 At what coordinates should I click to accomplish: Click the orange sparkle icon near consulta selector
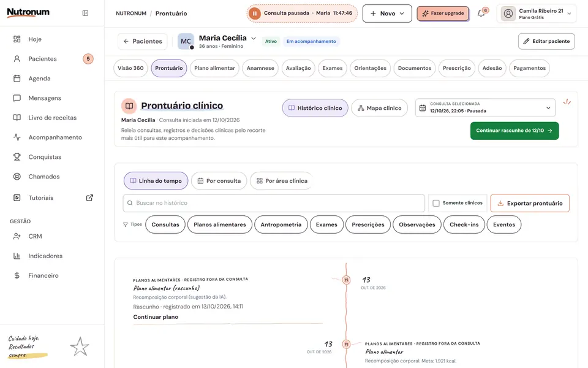click(x=567, y=102)
